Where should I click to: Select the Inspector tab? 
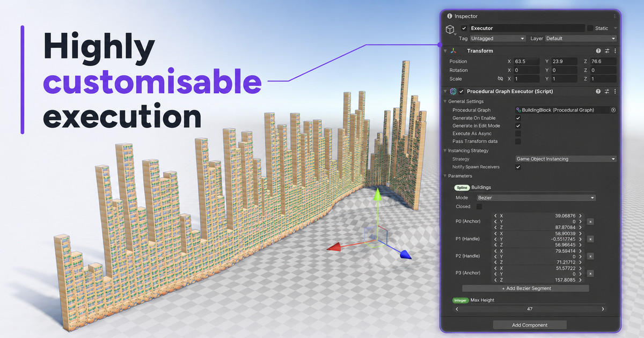click(462, 16)
